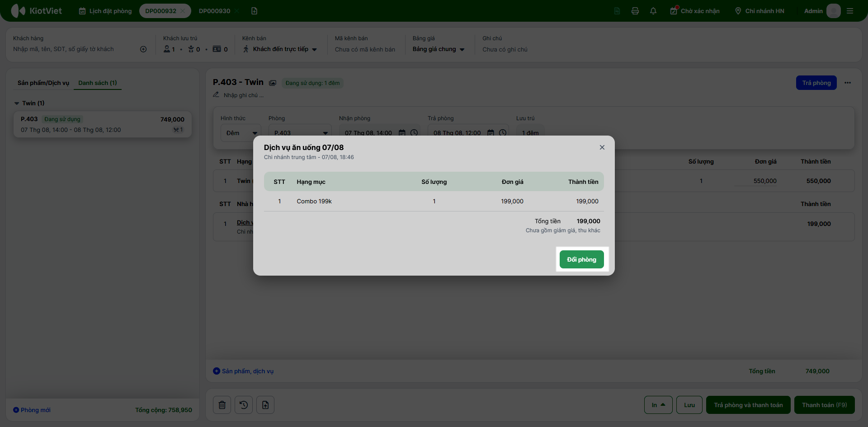The image size is (868, 427).
Task: Click the Lưu save button
Action: click(689, 405)
